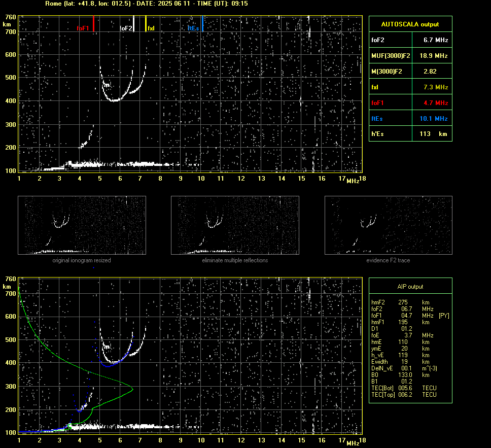Click the red foF1 marker label

(83, 28)
